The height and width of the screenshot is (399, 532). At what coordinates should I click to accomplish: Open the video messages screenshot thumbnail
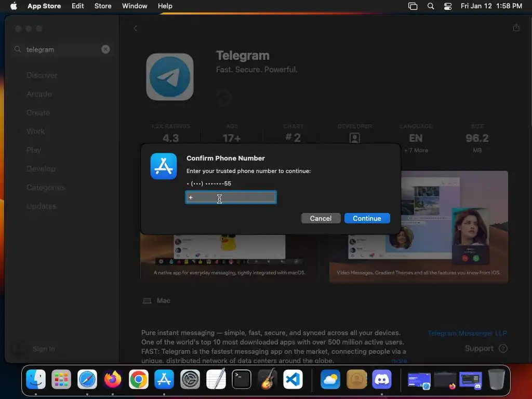(x=418, y=227)
